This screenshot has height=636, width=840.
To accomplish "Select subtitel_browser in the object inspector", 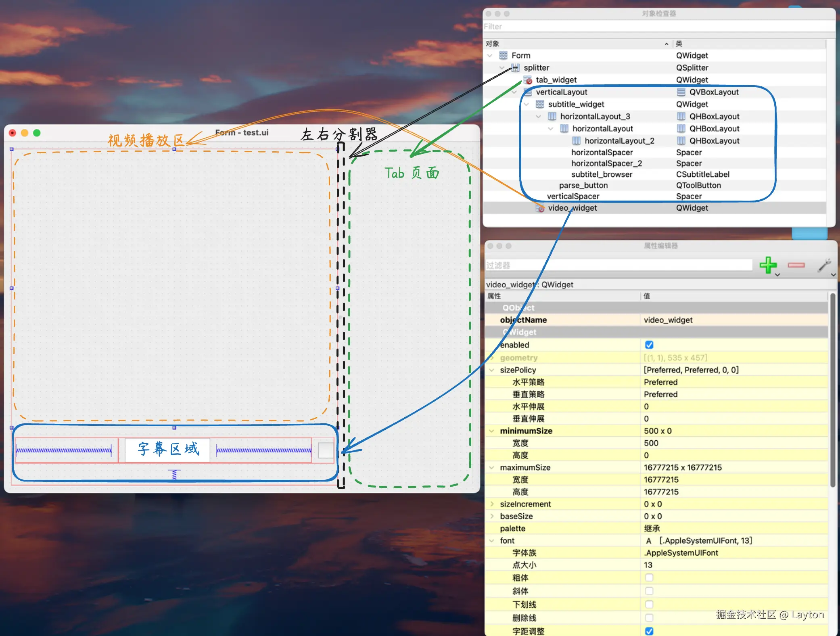I will pyautogui.click(x=602, y=174).
